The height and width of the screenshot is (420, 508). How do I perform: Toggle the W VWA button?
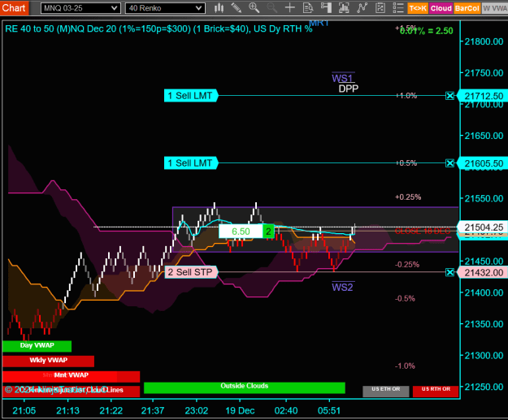pos(495,8)
